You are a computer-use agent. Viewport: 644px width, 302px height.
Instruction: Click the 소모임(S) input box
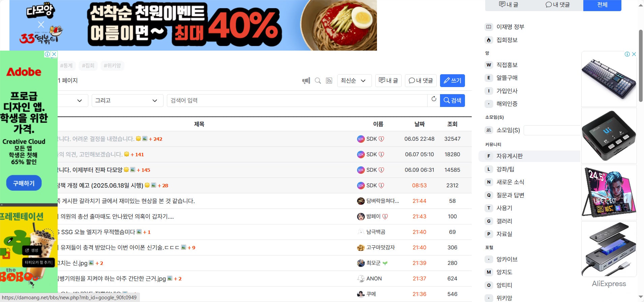click(552, 130)
